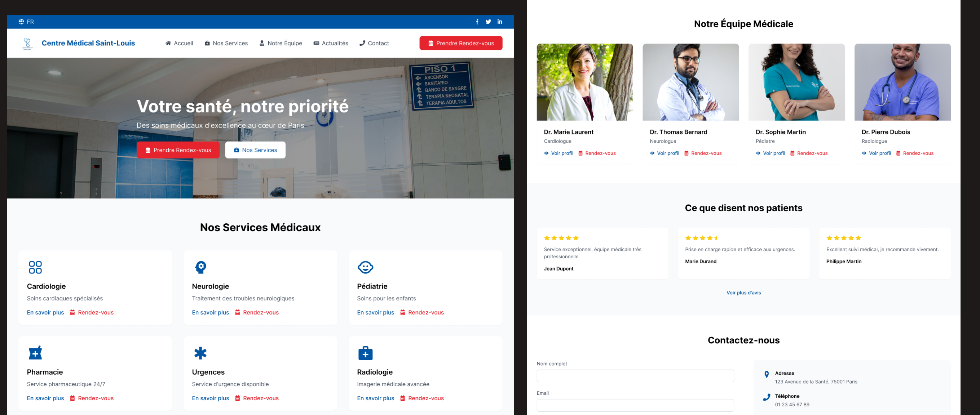This screenshot has height=415, width=980.
Task: Click Marie Durand's star rating
Action: coord(702,238)
